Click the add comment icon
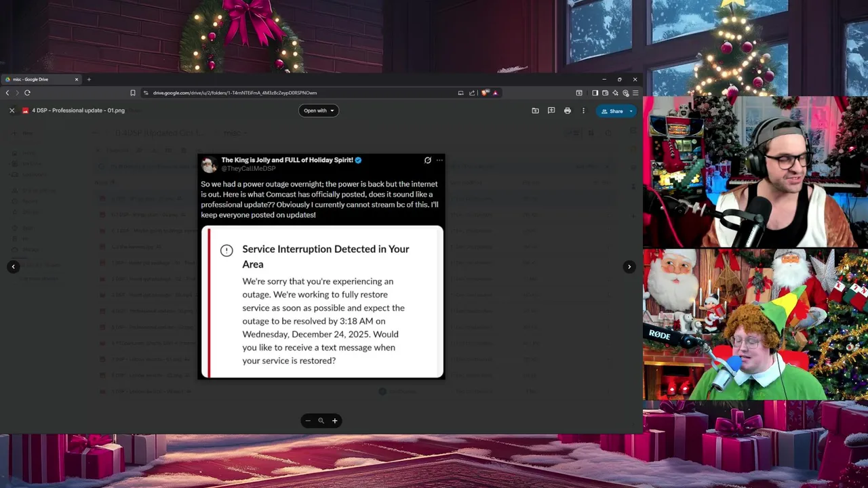The image size is (868, 488). [551, 110]
